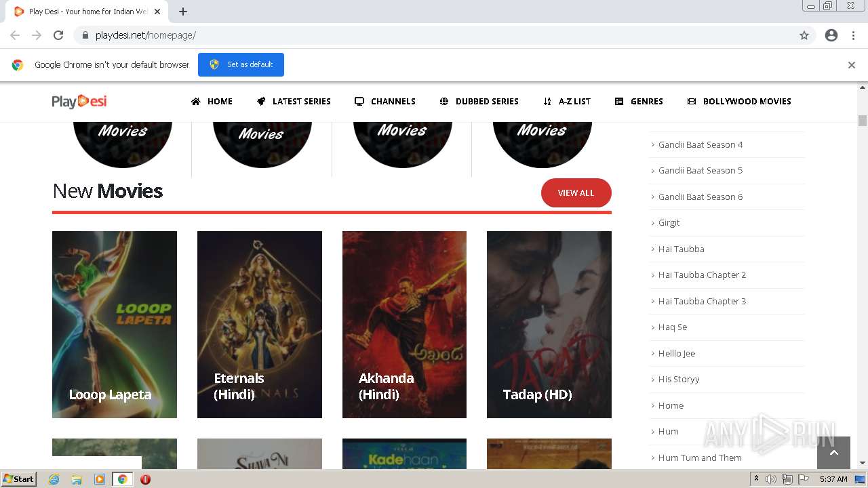Open the Chrome three-dot menu

pyautogui.click(x=853, y=35)
